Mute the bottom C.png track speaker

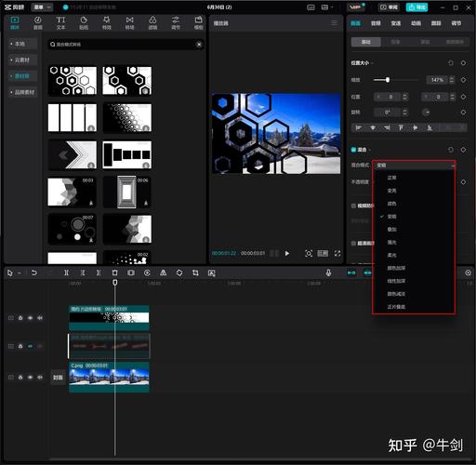(40, 378)
